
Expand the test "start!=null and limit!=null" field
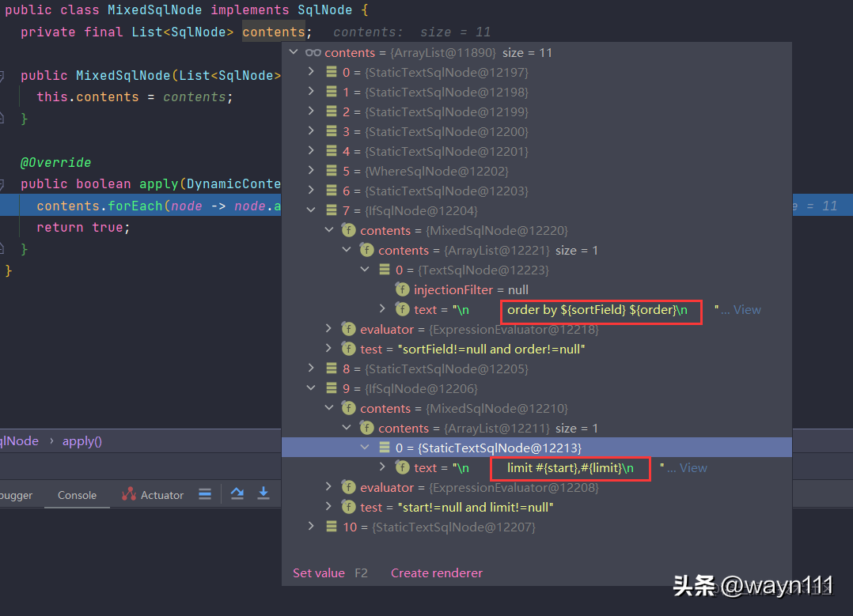(328, 507)
